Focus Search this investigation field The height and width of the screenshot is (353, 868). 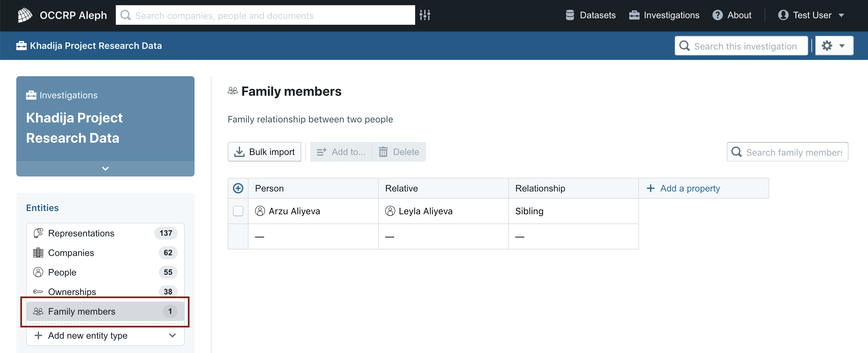pos(741,46)
